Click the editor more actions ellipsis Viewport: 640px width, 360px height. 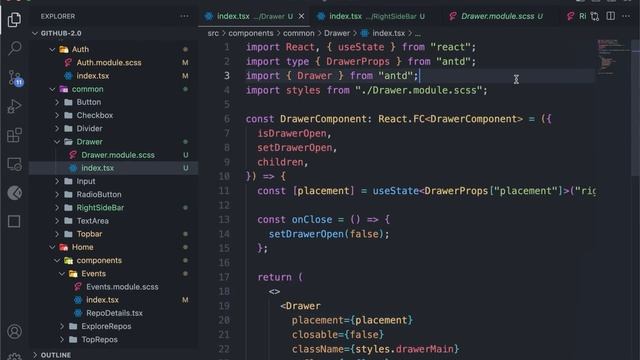(626, 16)
